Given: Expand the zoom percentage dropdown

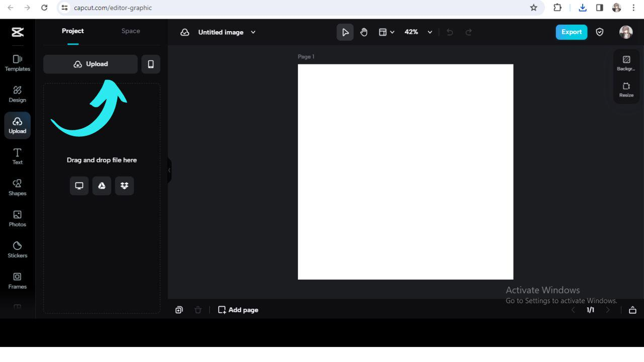Looking at the screenshot, I should pyautogui.click(x=430, y=32).
